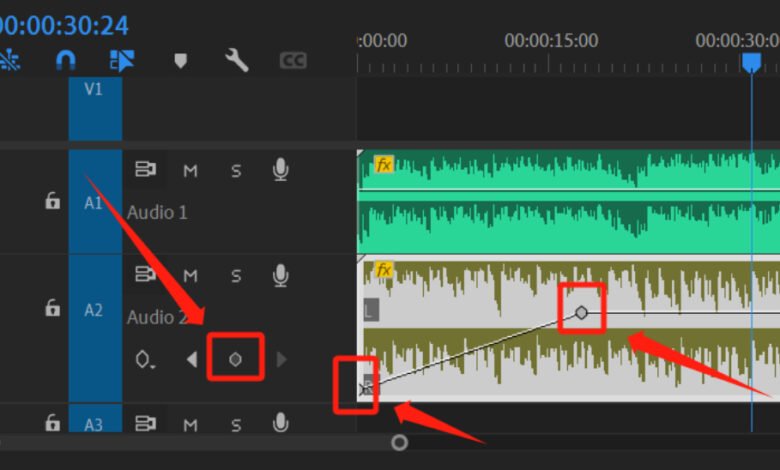Select the volume keyframe on Audio 2 clip
Image resolution: width=780 pixels, height=470 pixels.
tap(582, 313)
